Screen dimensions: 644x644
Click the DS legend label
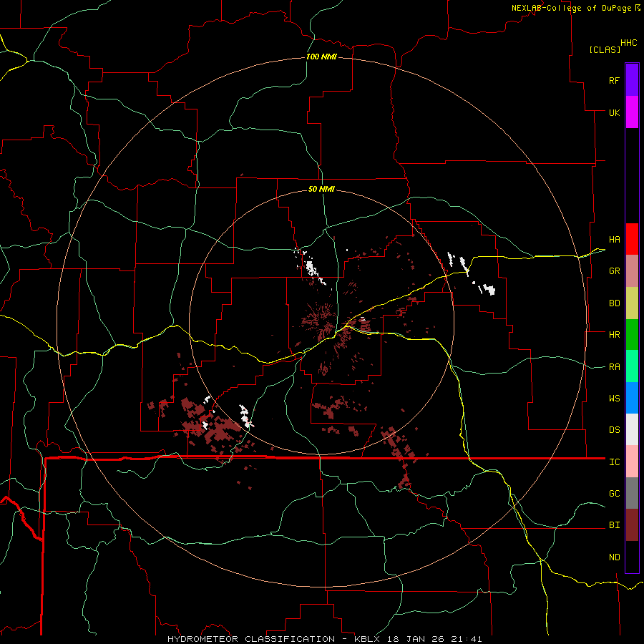614,430
